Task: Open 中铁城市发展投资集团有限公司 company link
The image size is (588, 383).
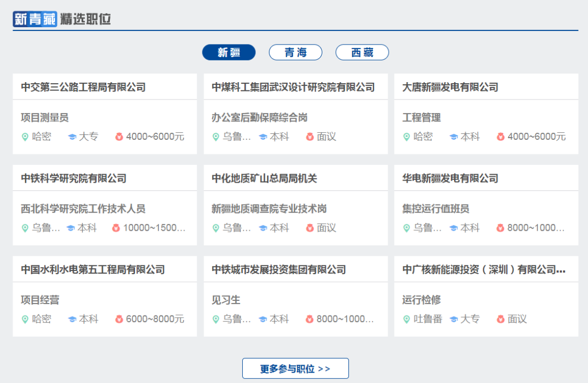Action: [279, 269]
